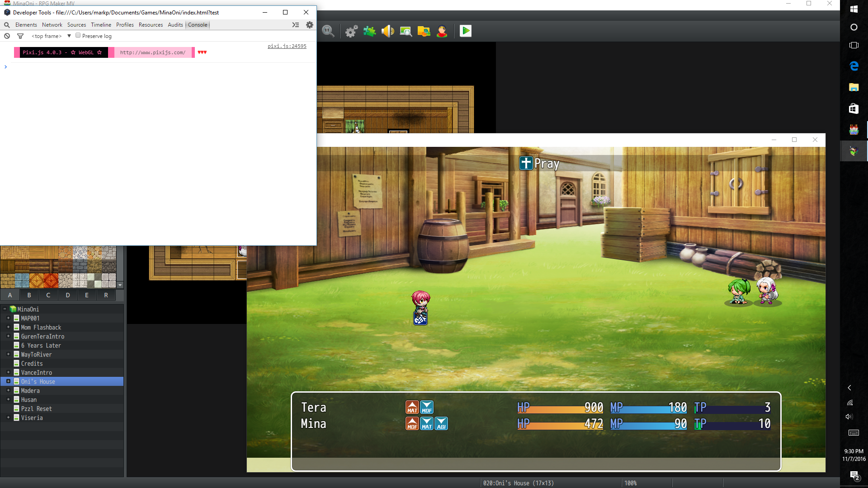Clear the console log
The width and height of the screenshot is (868, 488).
point(7,36)
